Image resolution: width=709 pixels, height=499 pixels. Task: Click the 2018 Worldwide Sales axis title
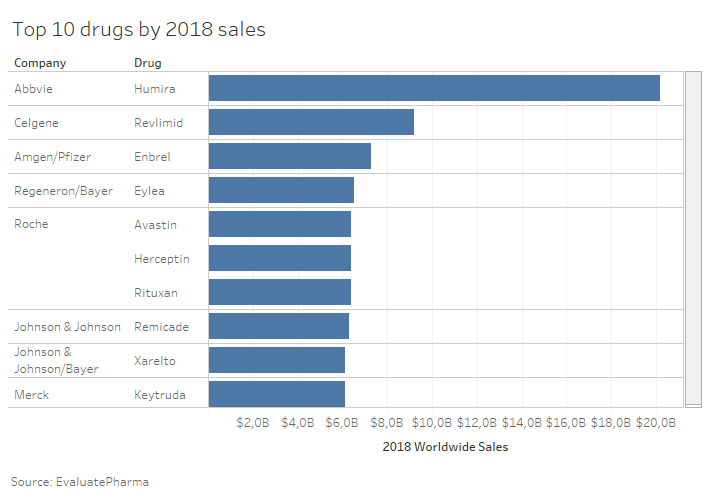(445, 447)
